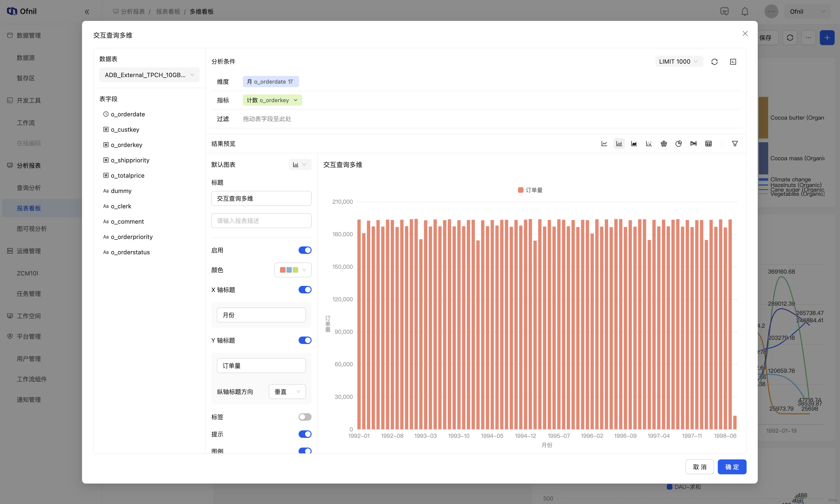Open the Ofnil account dropdown in header
The image size is (840, 504).
pos(807,12)
